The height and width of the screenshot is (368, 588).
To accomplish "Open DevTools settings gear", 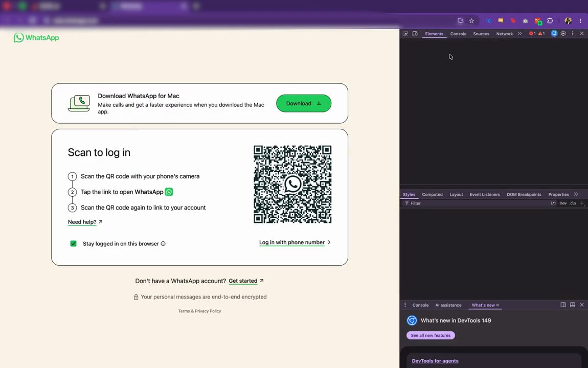I will [x=563, y=33].
